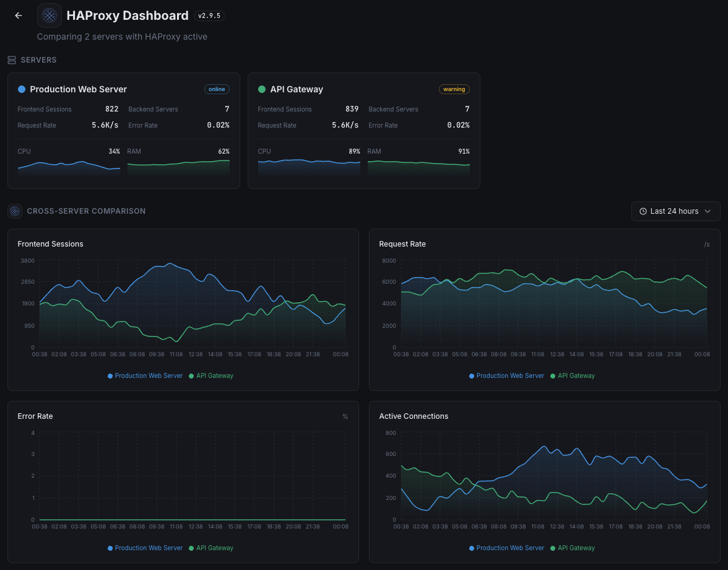The image size is (728, 570).
Task: Select the online status badge on Production Web Server
Action: (x=217, y=89)
